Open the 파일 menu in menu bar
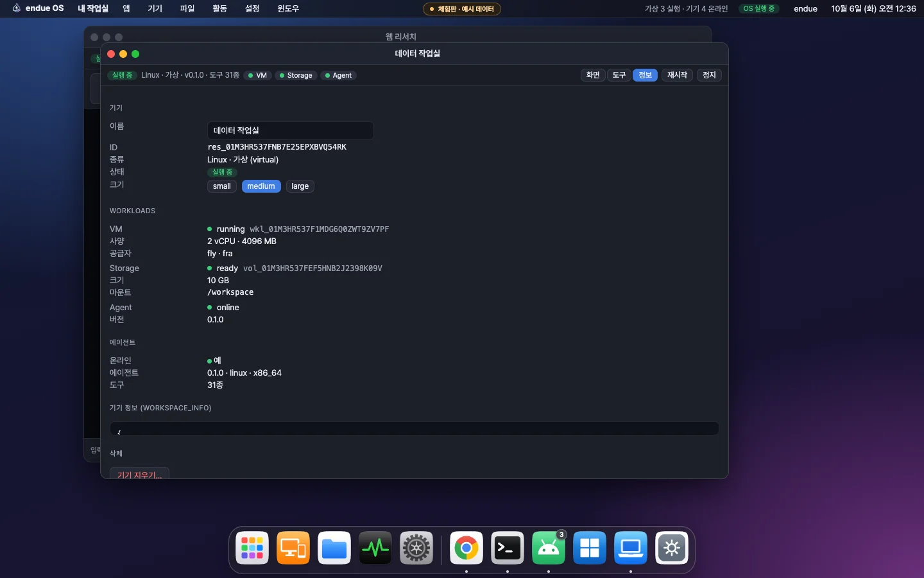Viewport: 924px width, 578px height. tap(187, 8)
